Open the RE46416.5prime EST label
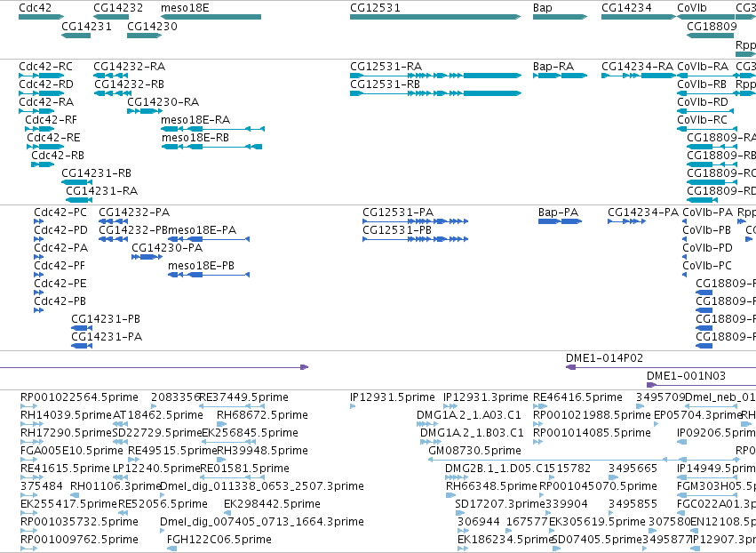Image resolution: width=756 pixels, height=553 pixels. point(577,397)
